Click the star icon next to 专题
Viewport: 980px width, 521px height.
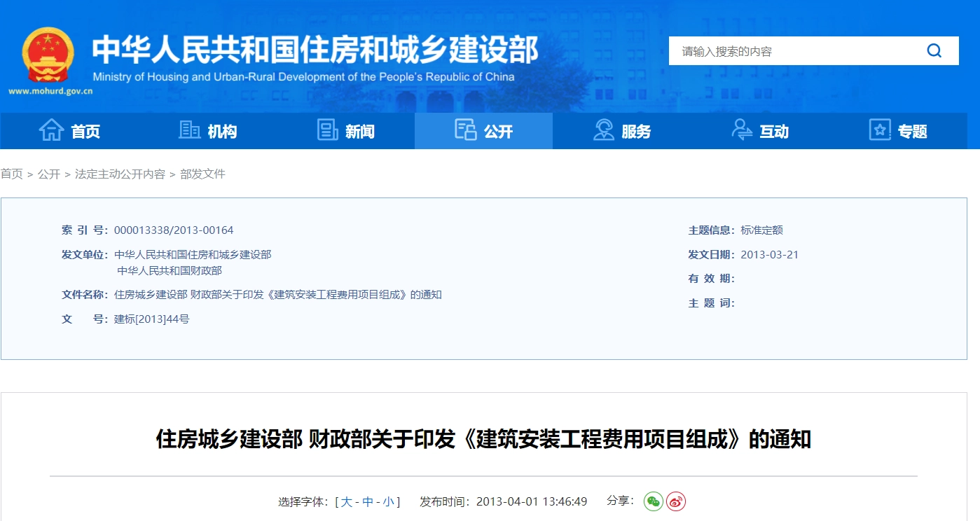(x=879, y=130)
